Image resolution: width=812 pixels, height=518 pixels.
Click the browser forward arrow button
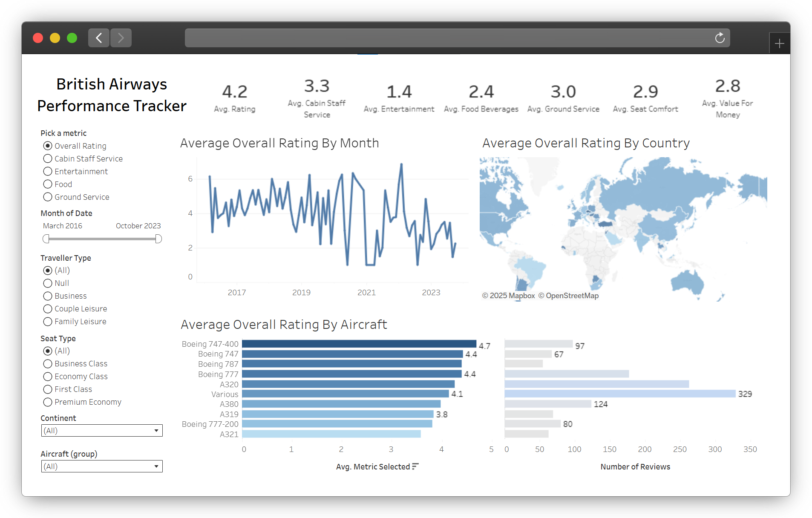click(121, 38)
